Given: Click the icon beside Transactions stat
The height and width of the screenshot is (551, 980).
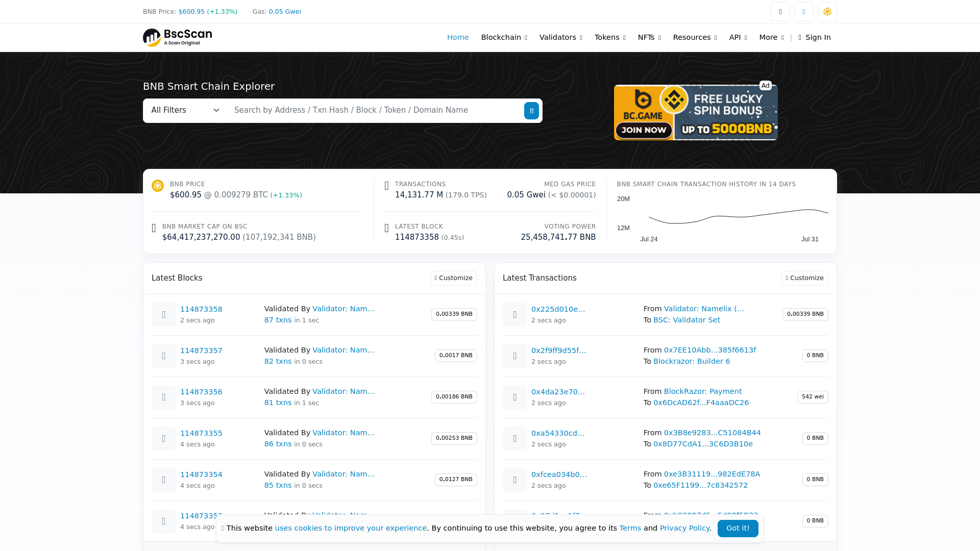Looking at the screenshot, I should tap(386, 186).
